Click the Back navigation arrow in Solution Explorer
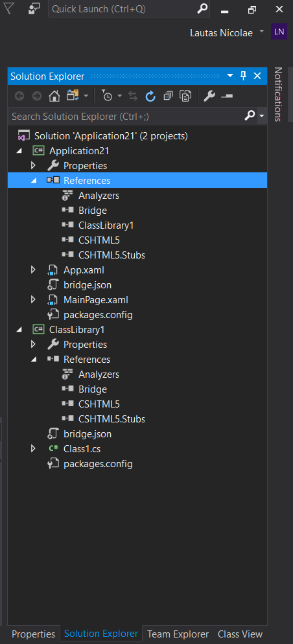 tap(19, 96)
